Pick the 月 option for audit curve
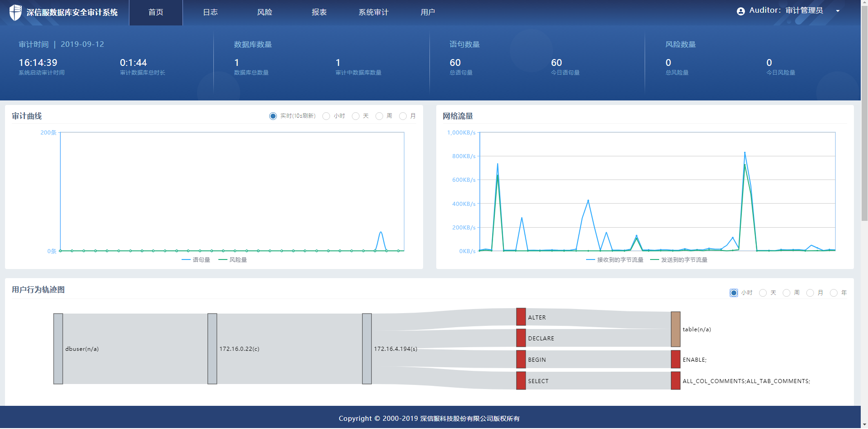868x429 pixels. tap(403, 116)
